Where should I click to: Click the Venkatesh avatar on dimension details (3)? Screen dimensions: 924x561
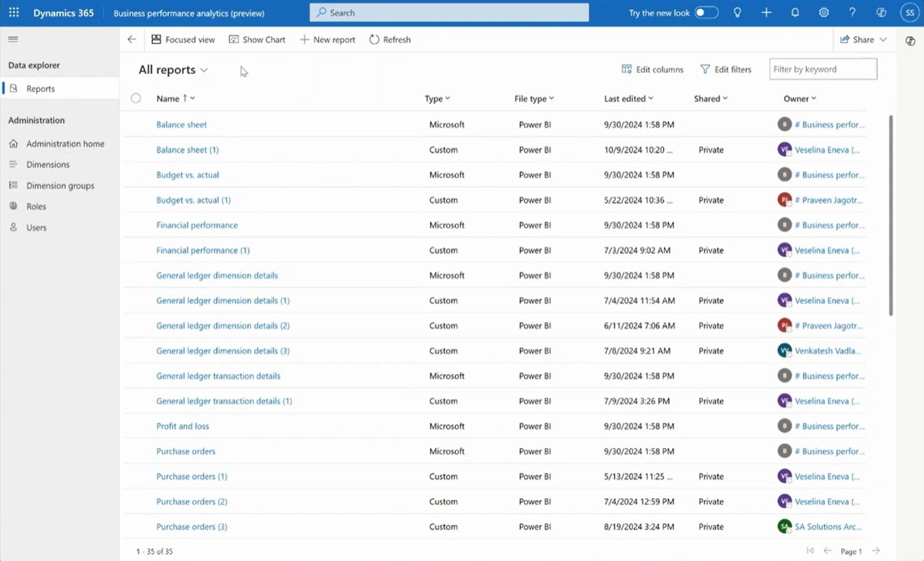[x=784, y=350]
